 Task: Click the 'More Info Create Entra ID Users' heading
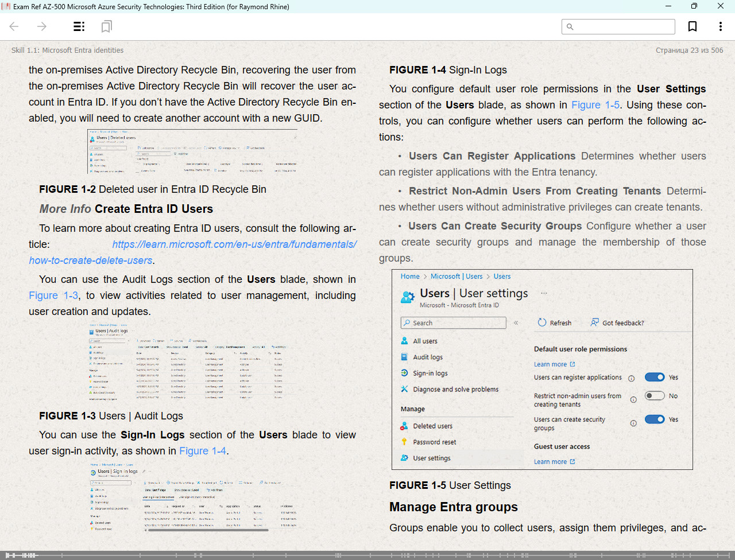126,209
